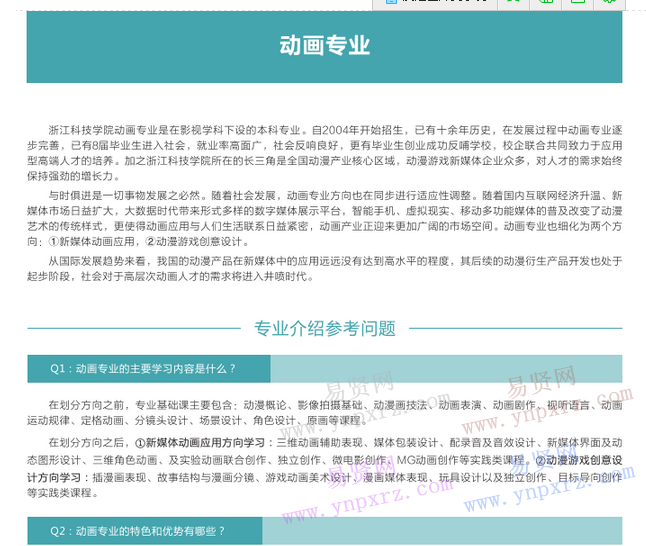Click the paragraph starting 从国际发展趋势来看
This screenshot has width=646, height=546.
[325, 269]
